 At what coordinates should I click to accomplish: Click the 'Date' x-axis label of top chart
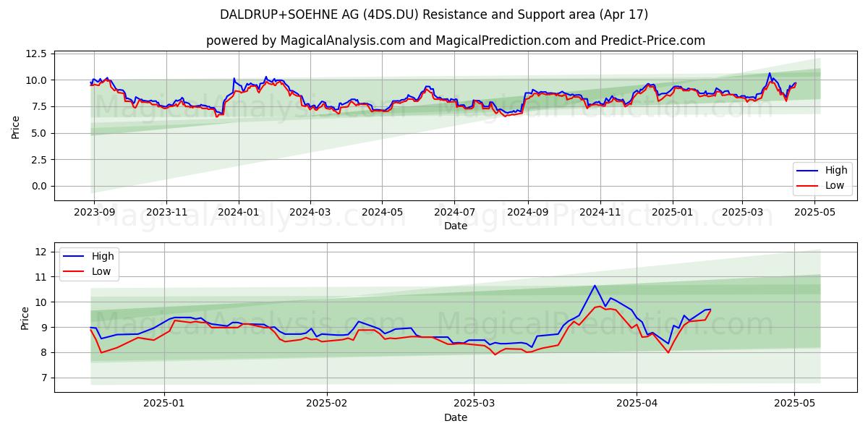456,226
